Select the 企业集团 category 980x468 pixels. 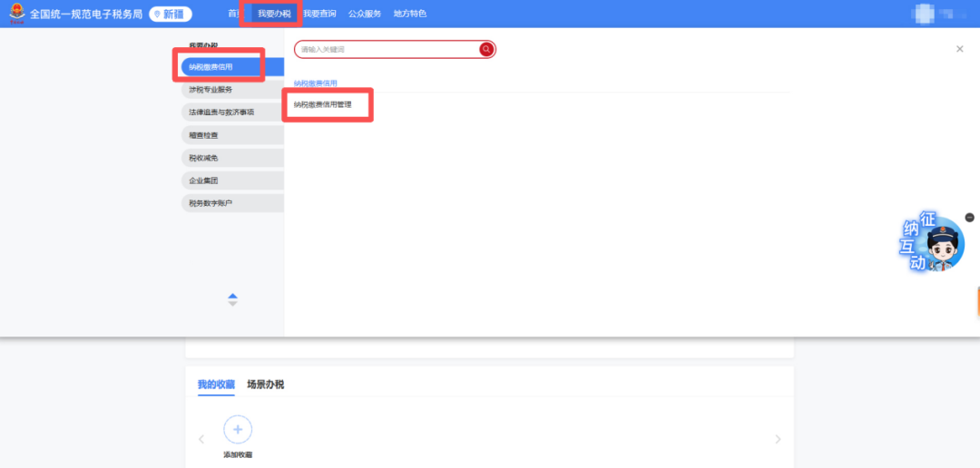point(232,180)
